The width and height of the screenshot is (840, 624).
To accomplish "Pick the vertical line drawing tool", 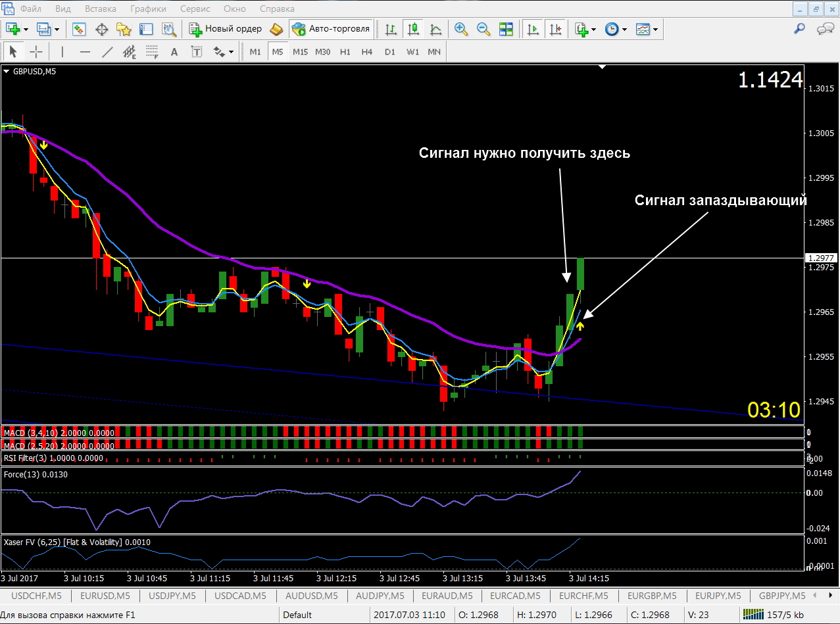I will (x=62, y=52).
